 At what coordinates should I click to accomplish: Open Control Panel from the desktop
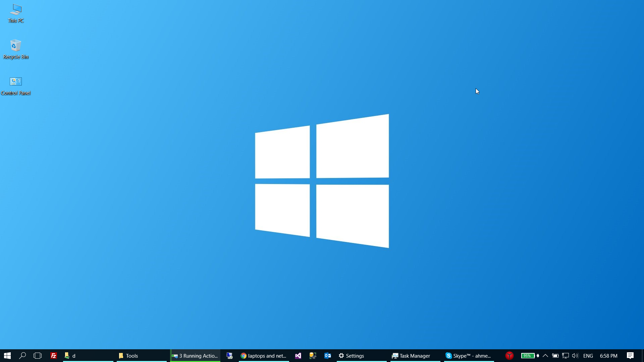[15, 82]
